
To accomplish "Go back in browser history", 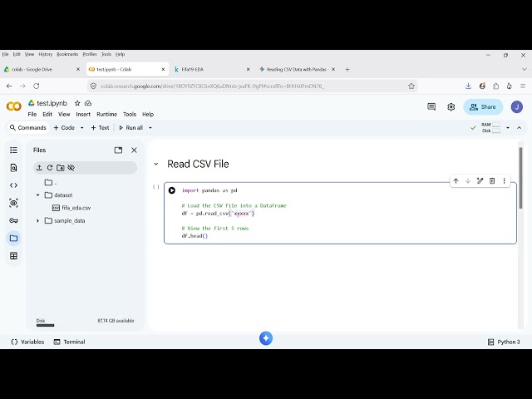I will pyautogui.click(x=9, y=86).
